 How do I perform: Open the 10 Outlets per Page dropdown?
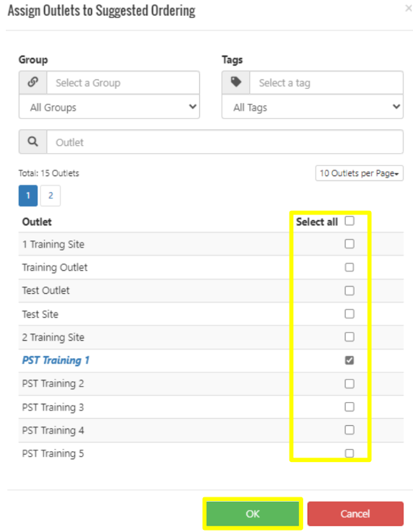(x=360, y=173)
